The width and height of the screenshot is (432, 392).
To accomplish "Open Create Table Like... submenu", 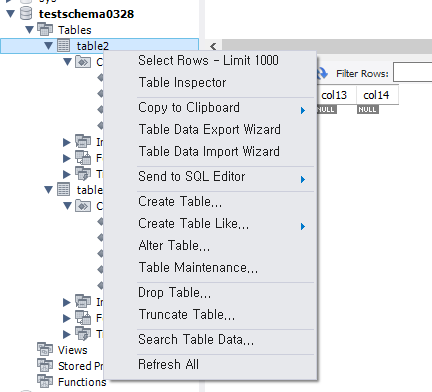I will pos(194,223).
